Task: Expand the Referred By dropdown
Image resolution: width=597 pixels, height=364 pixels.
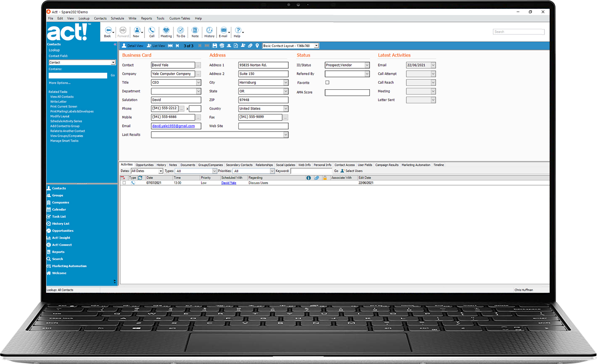Action: [x=367, y=74]
